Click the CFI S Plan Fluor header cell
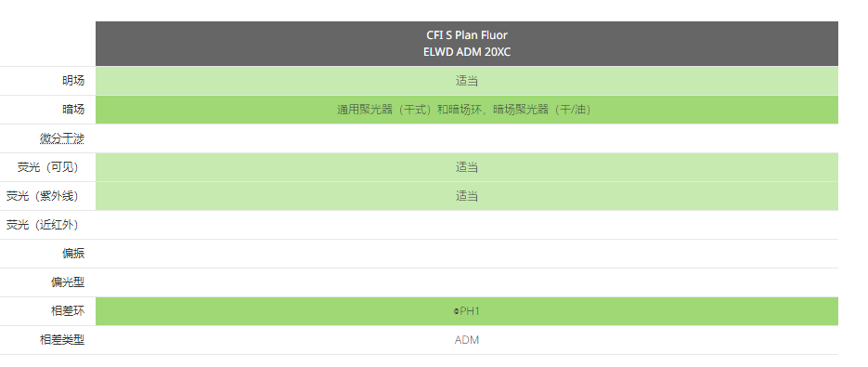Image resolution: width=868 pixels, height=367 pixels. pyautogui.click(x=467, y=44)
